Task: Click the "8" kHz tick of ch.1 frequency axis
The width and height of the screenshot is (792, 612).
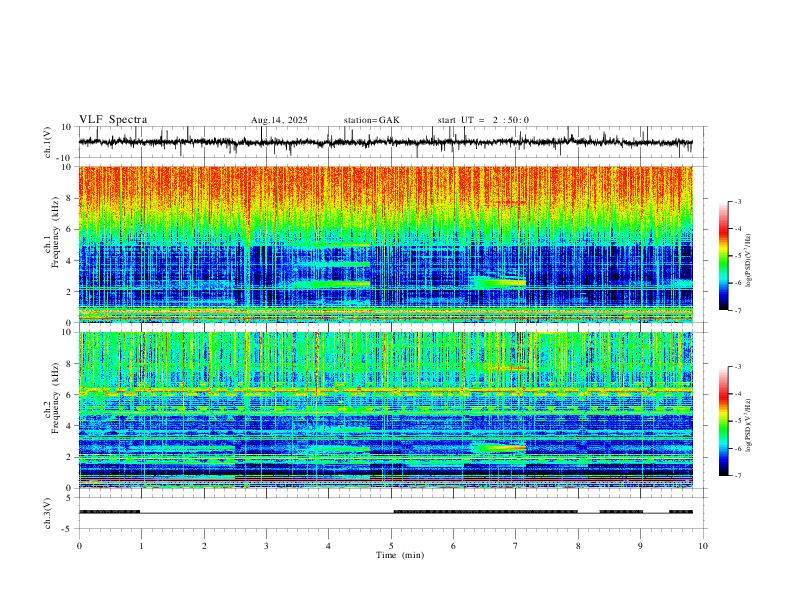Action: [x=70, y=198]
